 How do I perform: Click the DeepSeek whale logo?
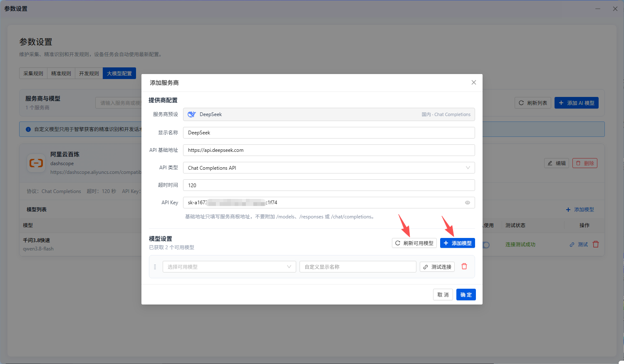192,114
